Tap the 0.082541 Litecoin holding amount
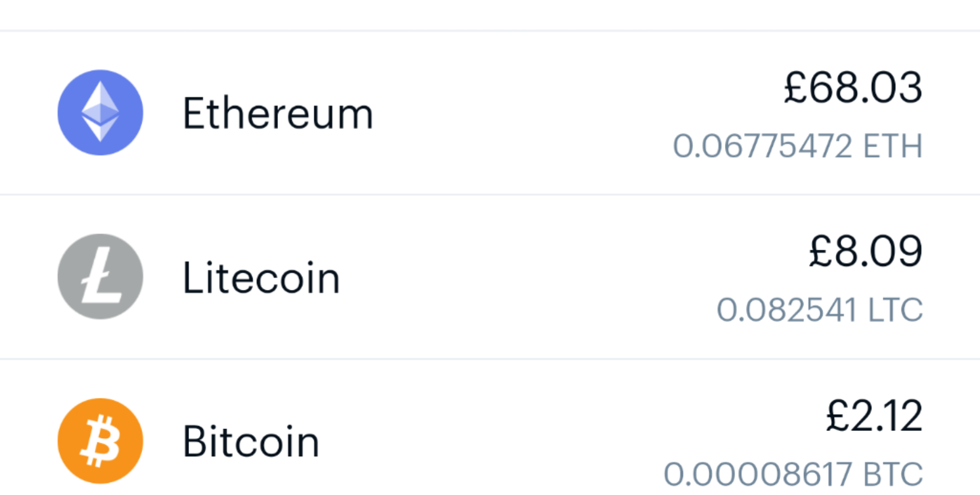Viewport: 980px width, 495px height. (x=786, y=310)
